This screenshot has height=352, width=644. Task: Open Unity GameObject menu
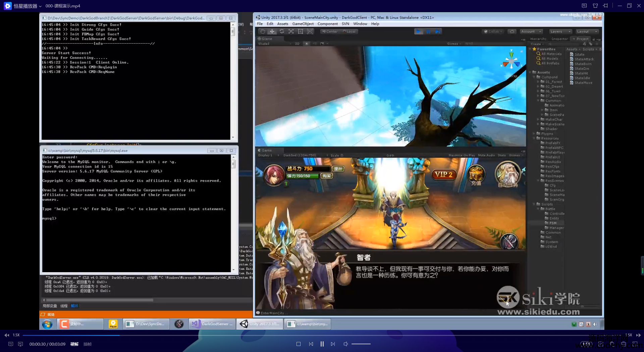coord(303,24)
